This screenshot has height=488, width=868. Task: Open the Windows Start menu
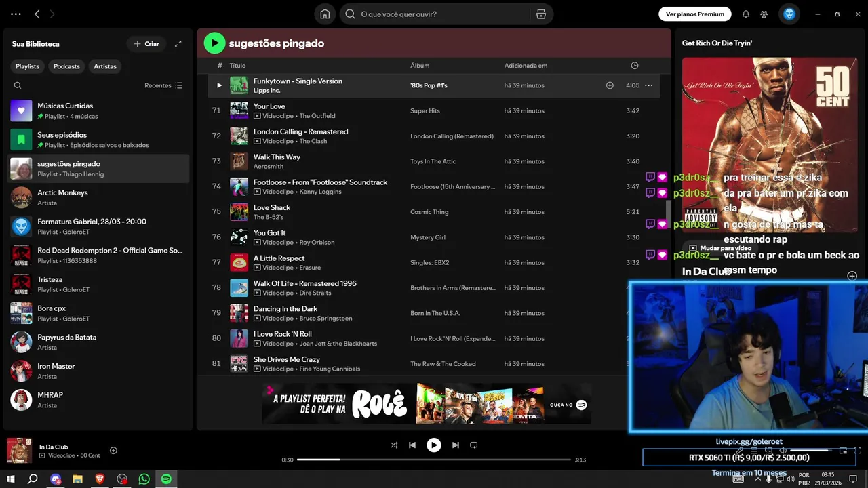coord(11,479)
